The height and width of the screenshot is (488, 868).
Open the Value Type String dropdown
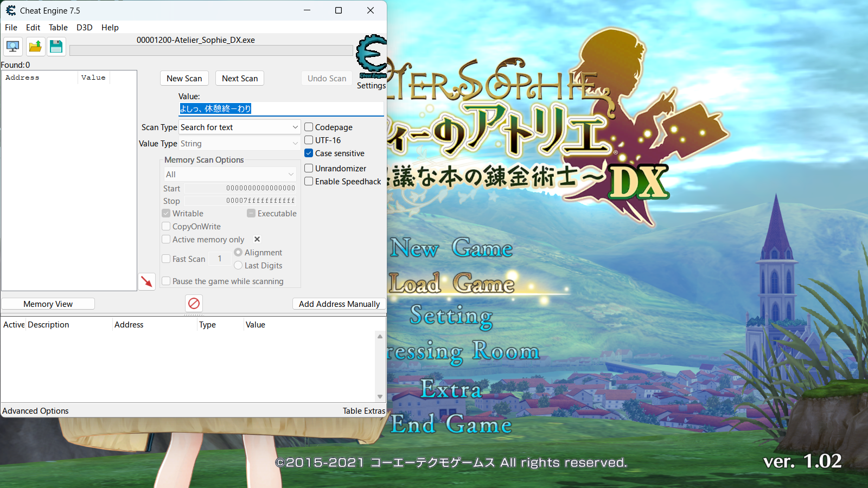click(x=240, y=143)
